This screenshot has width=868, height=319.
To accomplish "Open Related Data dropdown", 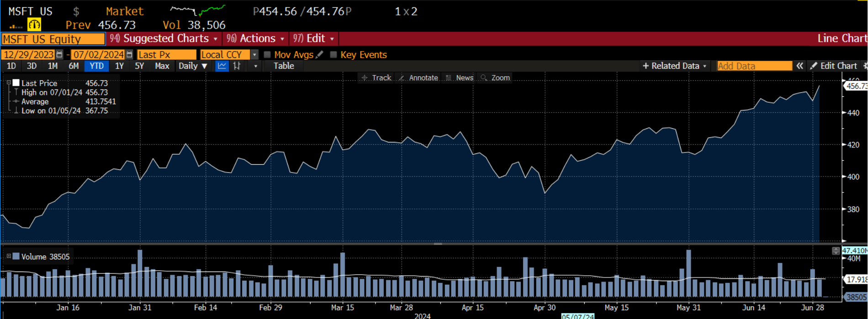I will (x=675, y=66).
